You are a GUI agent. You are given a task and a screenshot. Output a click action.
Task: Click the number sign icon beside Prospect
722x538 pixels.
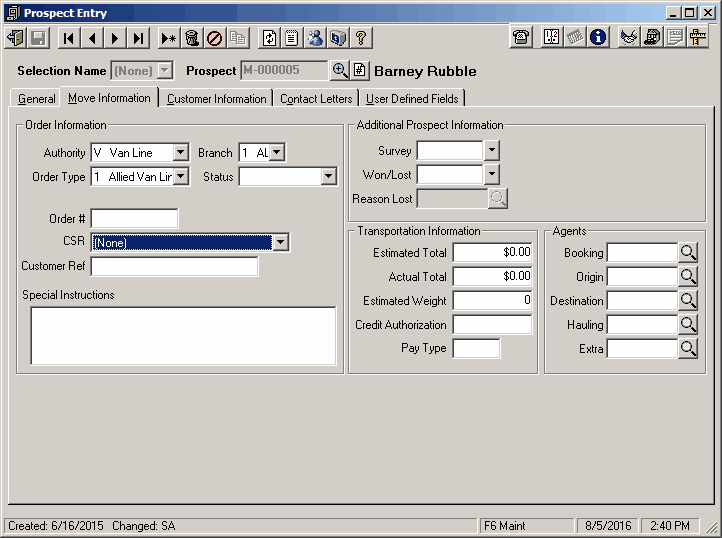pos(360,70)
